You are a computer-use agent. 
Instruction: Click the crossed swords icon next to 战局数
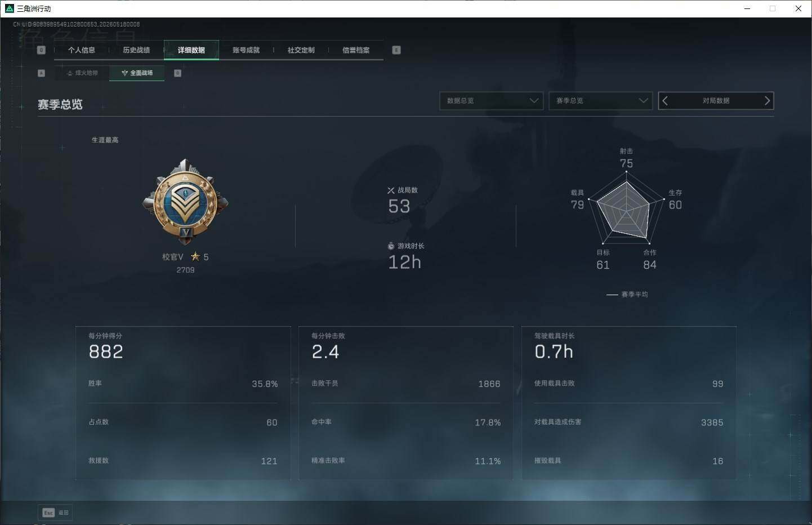pyautogui.click(x=391, y=190)
